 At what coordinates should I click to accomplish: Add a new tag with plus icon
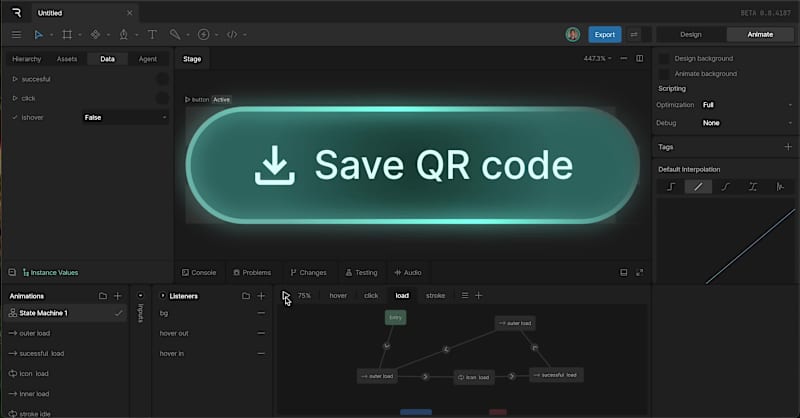pos(788,147)
